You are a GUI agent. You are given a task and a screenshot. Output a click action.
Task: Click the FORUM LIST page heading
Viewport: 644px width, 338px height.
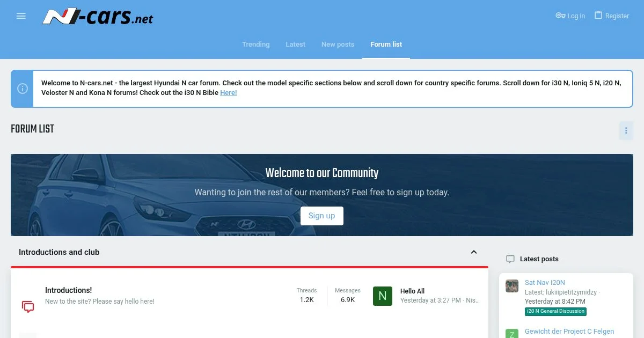(x=32, y=129)
